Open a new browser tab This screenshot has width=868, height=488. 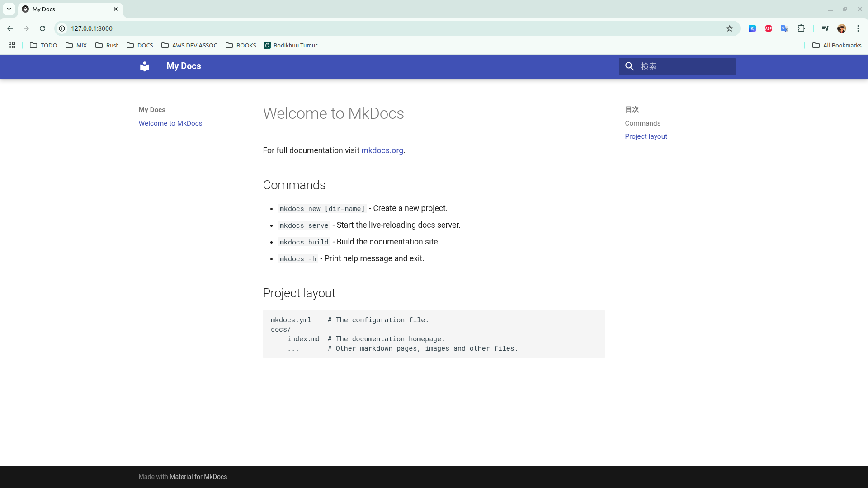[x=132, y=9]
